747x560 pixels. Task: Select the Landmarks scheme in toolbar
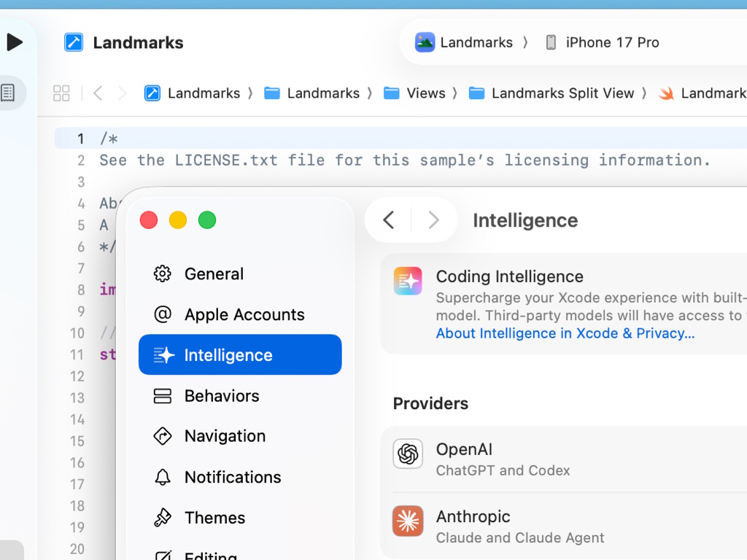coord(464,42)
